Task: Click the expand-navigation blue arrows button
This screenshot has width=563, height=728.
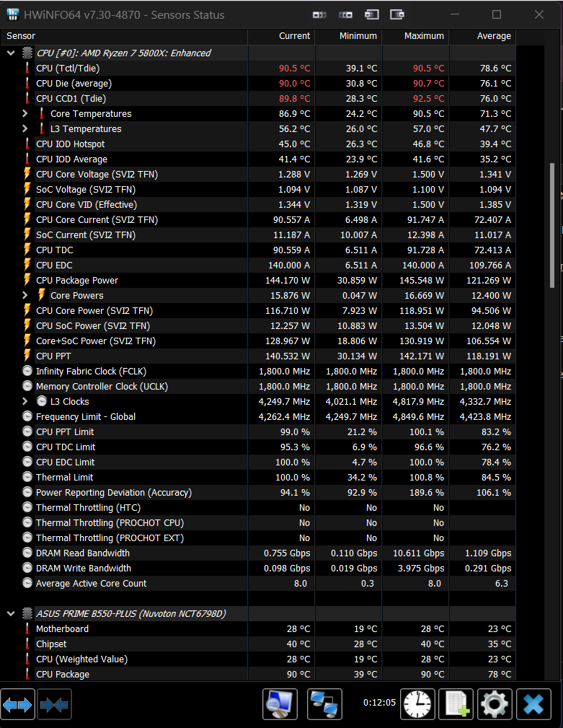Action: coord(17,705)
